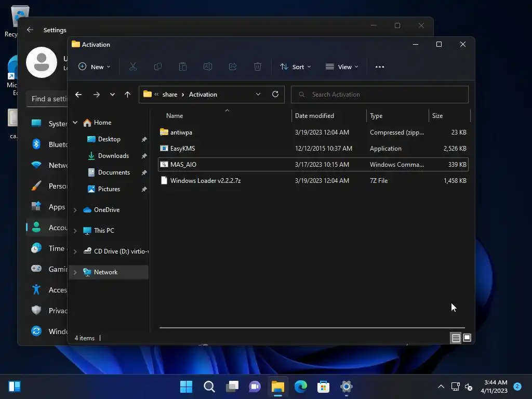Open Gaming in Settings sidebar
The width and height of the screenshot is (532, 399).
(47, 270)
